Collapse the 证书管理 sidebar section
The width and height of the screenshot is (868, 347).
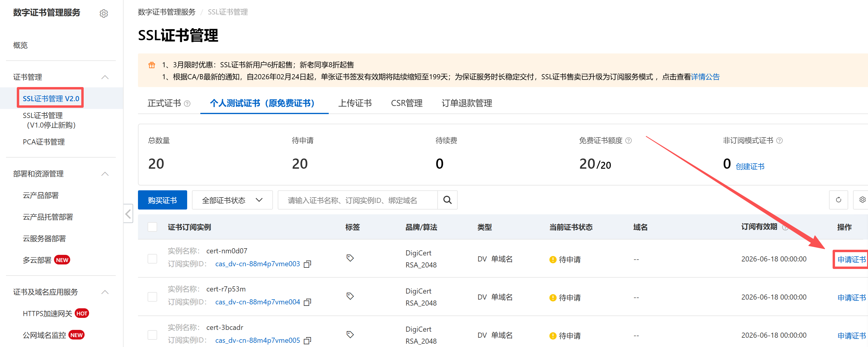point(105,77)
